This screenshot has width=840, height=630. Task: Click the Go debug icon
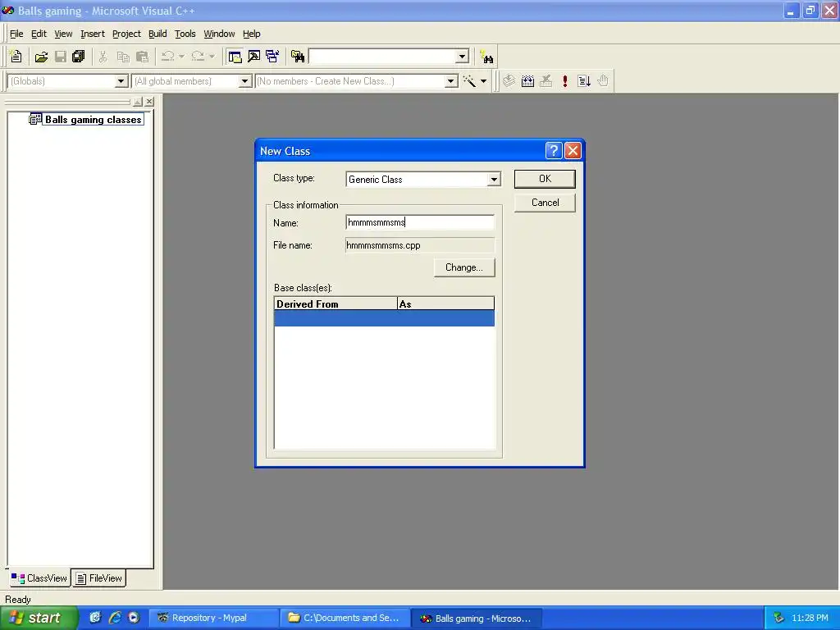[584, 81]
